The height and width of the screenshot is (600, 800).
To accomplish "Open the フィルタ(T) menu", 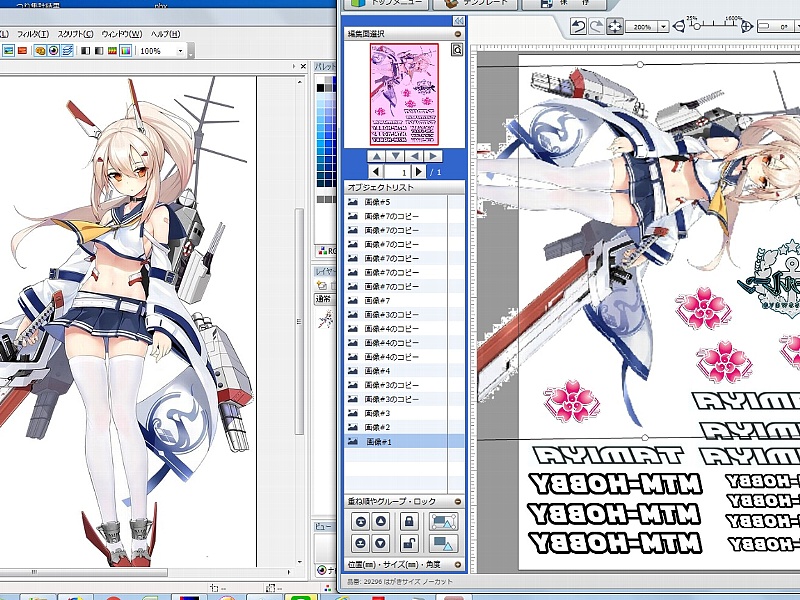I will click(x=33, y=34).
